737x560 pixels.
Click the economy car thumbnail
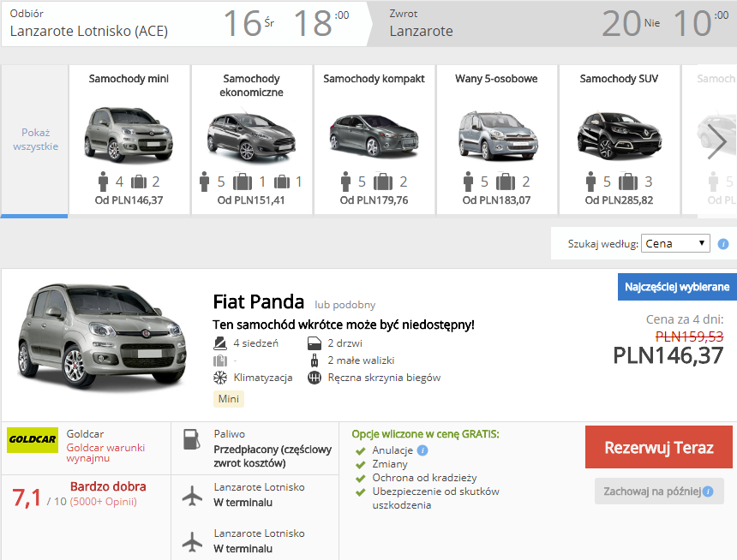251,137
